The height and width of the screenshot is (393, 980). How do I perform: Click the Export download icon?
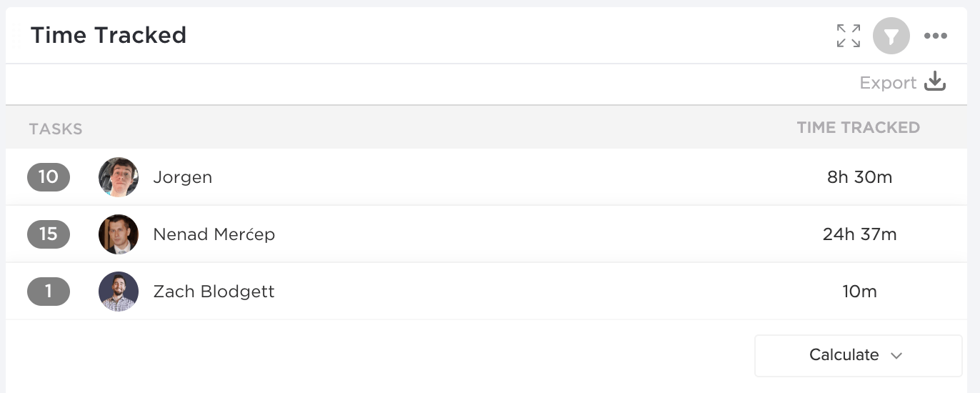(935, 82)
